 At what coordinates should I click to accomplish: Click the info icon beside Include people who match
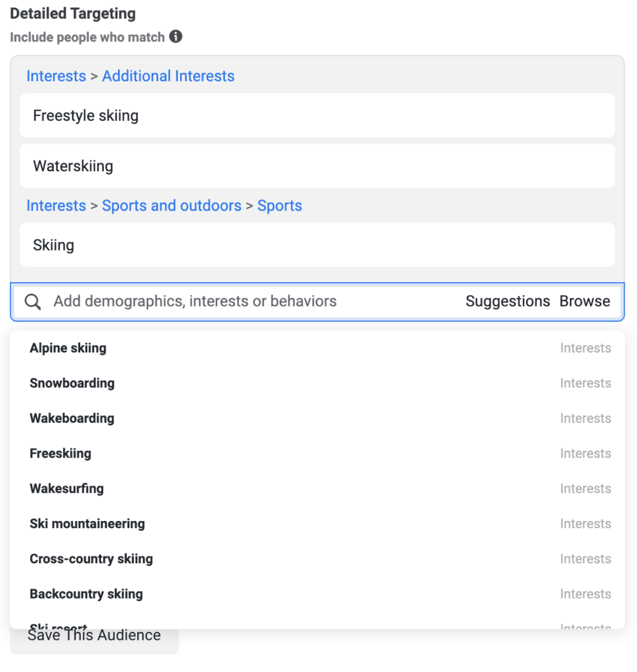176,37
